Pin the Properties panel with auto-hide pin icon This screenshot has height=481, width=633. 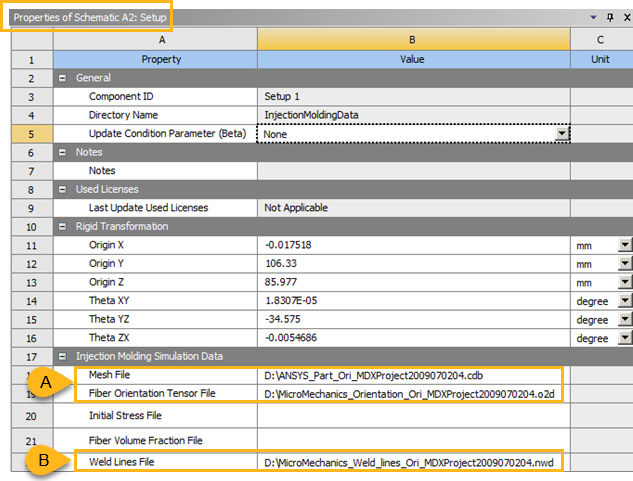(609, 18)
